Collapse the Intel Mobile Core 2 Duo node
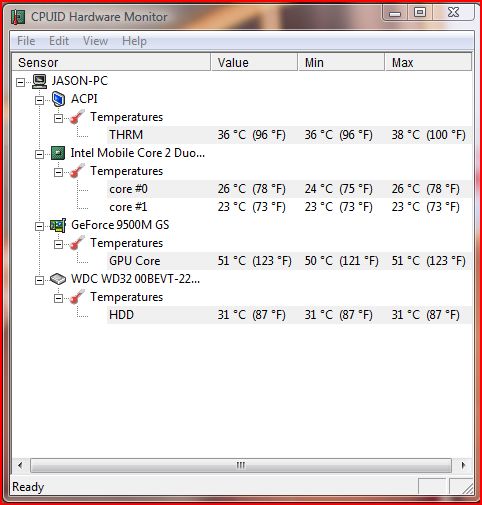 coord(39,154)
